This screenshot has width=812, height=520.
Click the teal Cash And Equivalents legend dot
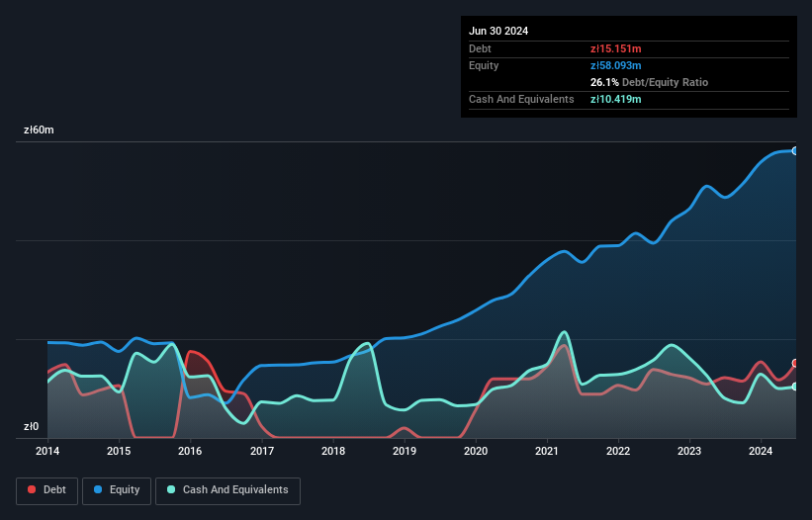coord(171,489)
